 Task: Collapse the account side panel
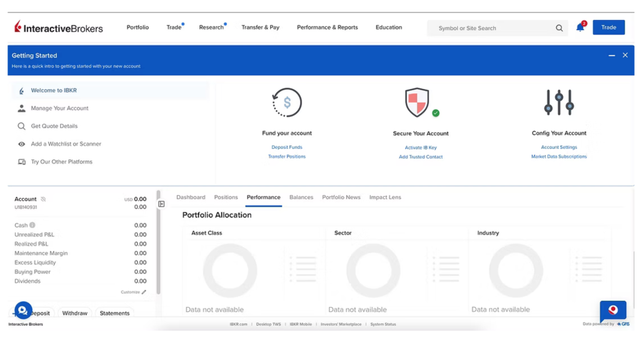pyautogui.click(x=161, y=204)
